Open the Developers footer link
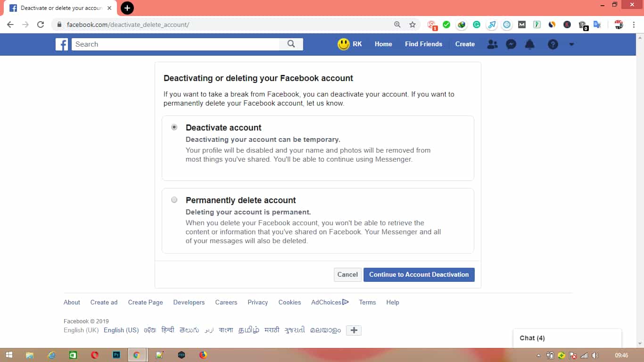644x362 pixels. 189,302
